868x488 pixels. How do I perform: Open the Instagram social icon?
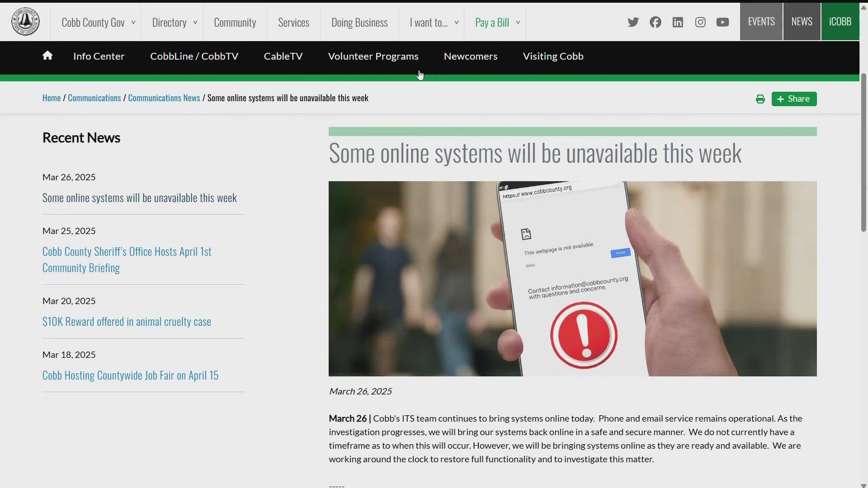[x=700, y=22]
